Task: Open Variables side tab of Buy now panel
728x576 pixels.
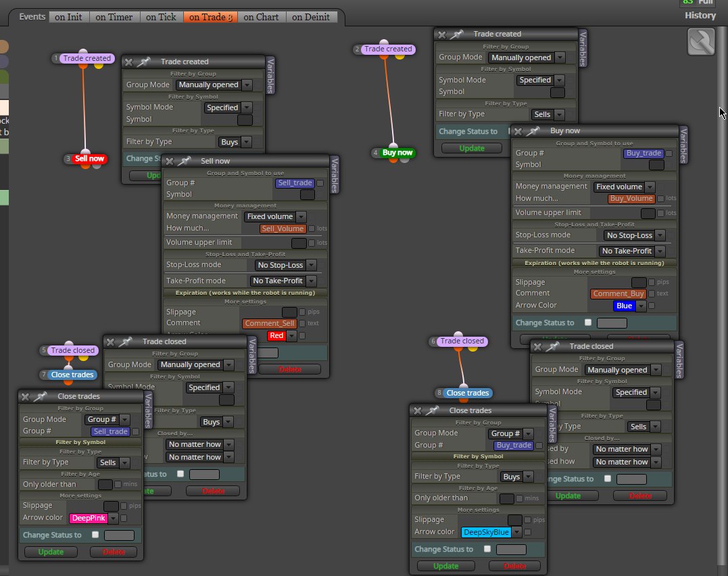Action: 683,145
